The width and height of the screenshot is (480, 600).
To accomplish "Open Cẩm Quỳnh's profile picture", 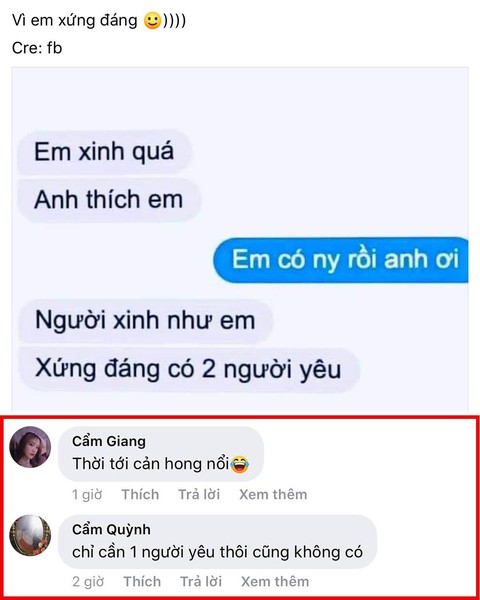I will (30, 535).
